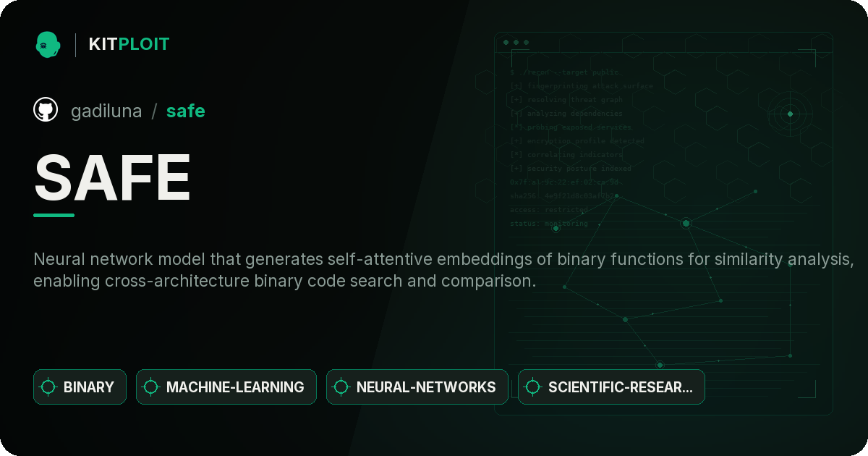This screenshot has height=456, width=868.
Task: Open the safe repository name link
Action: point(186,111)
